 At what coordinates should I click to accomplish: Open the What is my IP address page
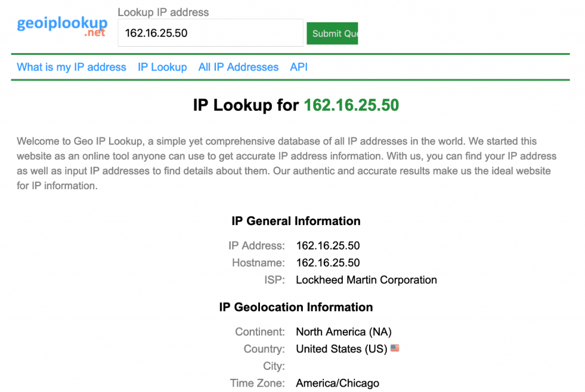[x=71, y=67]
